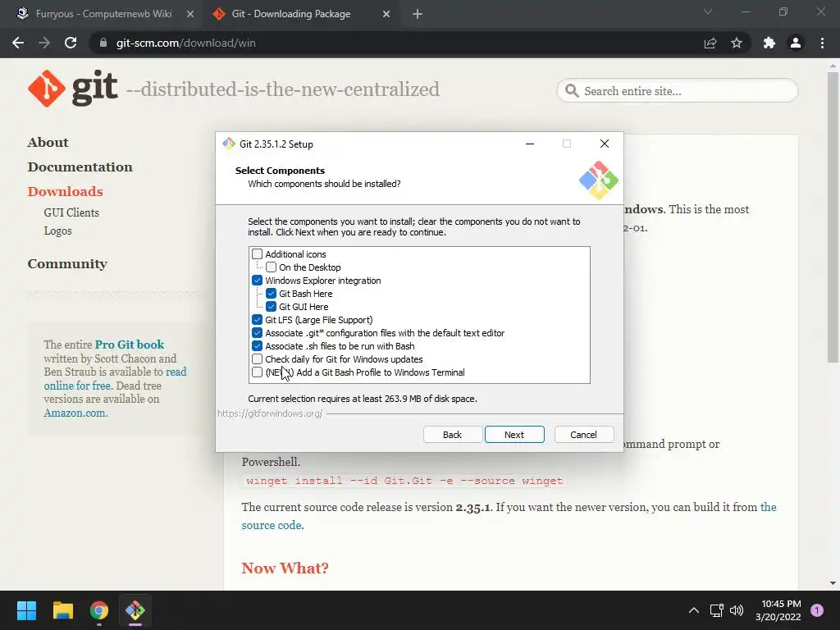Image resolution: width=840 pixels, height=630 pixels.
Task: Click the Git Setup taskbar icon
Action: point(135,610)
